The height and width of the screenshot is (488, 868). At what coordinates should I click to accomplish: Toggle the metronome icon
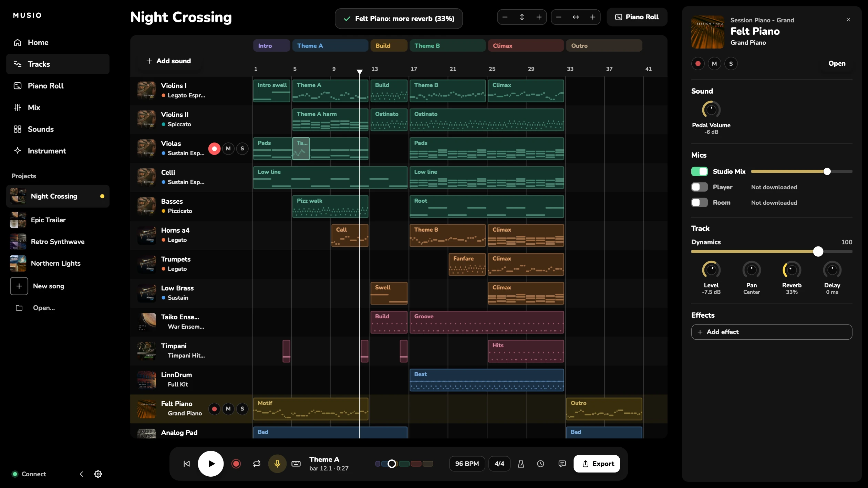pyautogui.click(x=521, y=464)
